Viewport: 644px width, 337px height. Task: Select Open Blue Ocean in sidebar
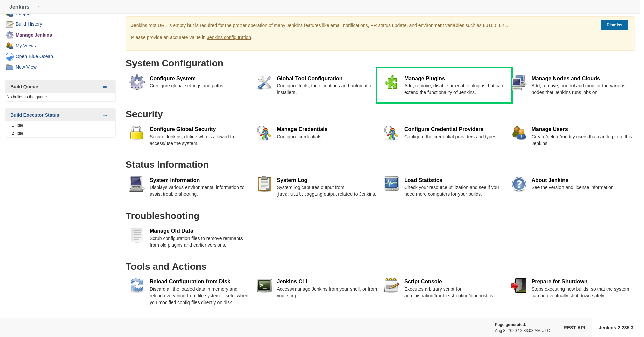coord(34,56)
